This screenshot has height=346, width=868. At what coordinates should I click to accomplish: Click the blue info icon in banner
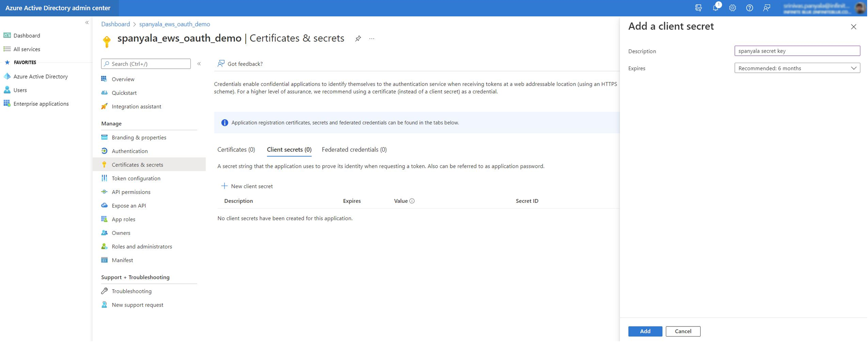click(224, 123)
